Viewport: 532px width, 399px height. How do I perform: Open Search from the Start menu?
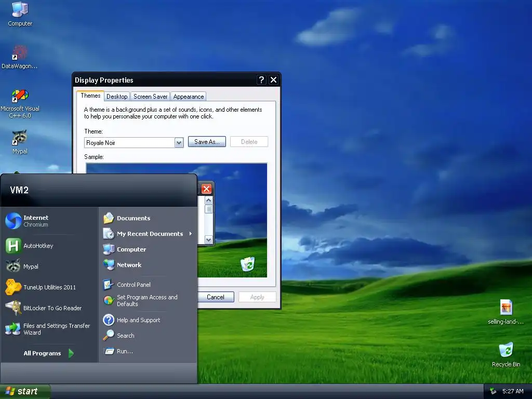[148, 336]
